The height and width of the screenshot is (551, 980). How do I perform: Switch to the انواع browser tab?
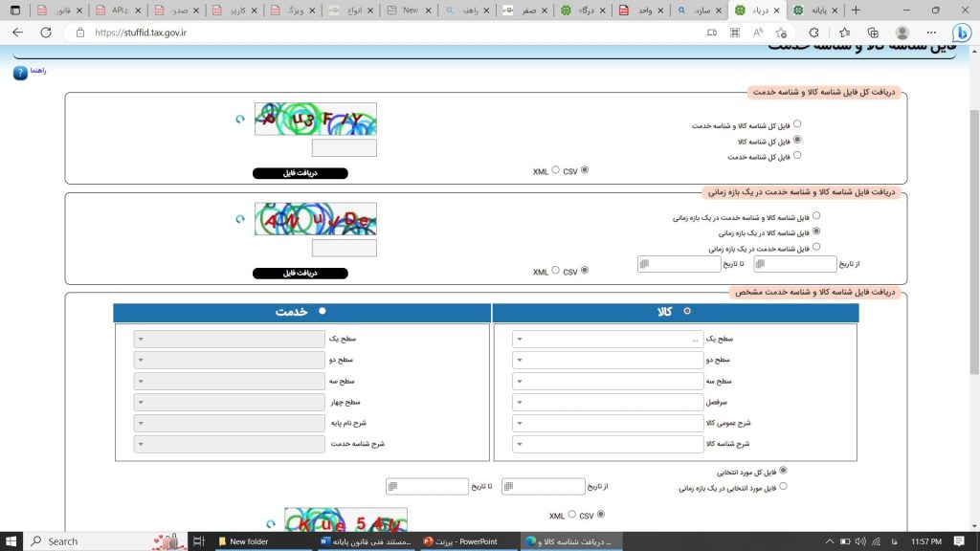point(351,10)
